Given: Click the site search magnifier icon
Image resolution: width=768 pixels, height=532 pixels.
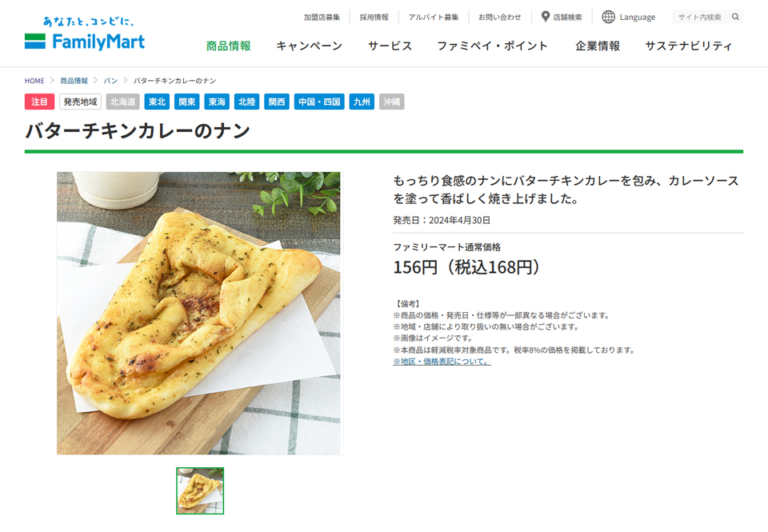Looking at the screenshot, I should [735, 17].
